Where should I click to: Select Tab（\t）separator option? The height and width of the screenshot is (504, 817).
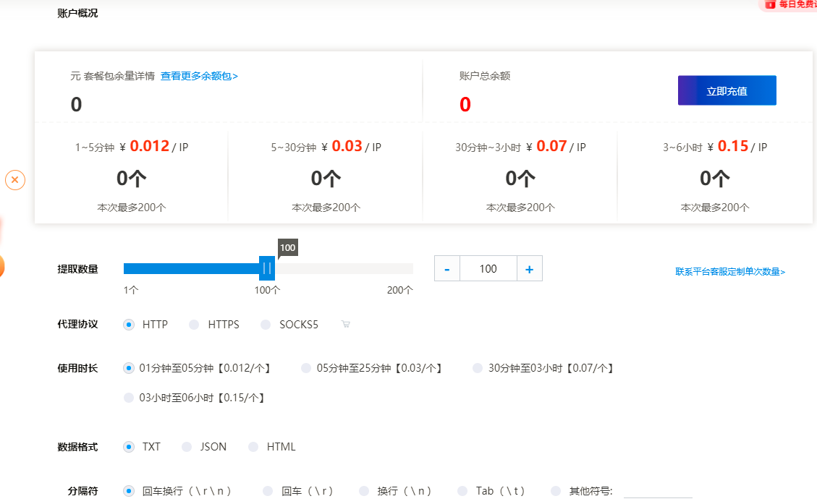(461, 490)
